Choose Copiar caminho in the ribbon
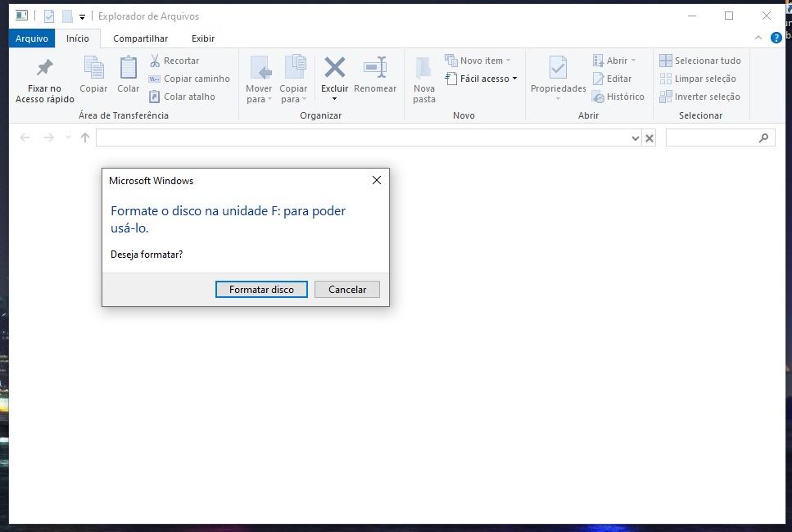The width and height of the screenshot is (792, 532). [189, 79]
